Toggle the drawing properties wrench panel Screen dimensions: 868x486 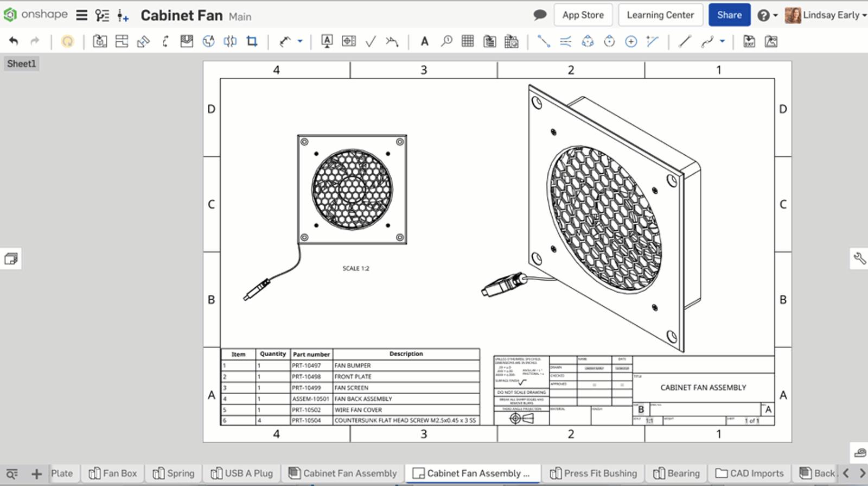point(859,258)
